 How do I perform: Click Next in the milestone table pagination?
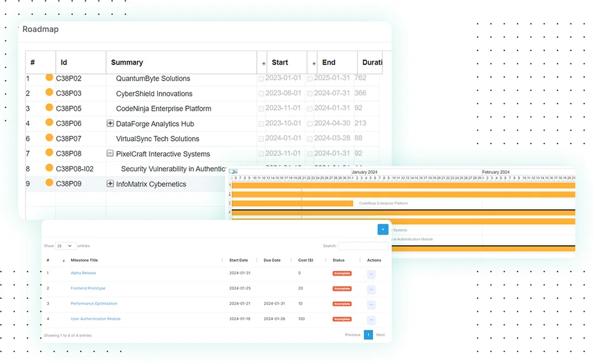pyautogui.click(x=380, y=334)
